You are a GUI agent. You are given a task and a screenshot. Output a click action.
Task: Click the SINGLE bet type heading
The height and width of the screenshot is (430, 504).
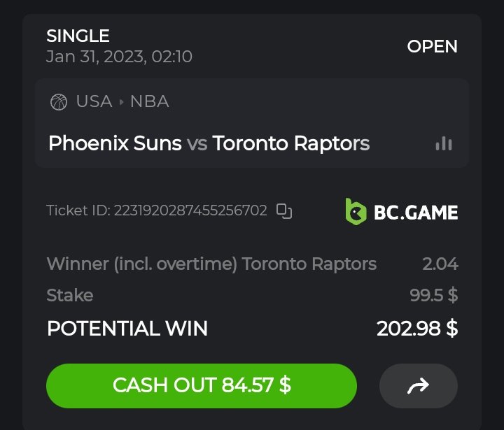78,36
